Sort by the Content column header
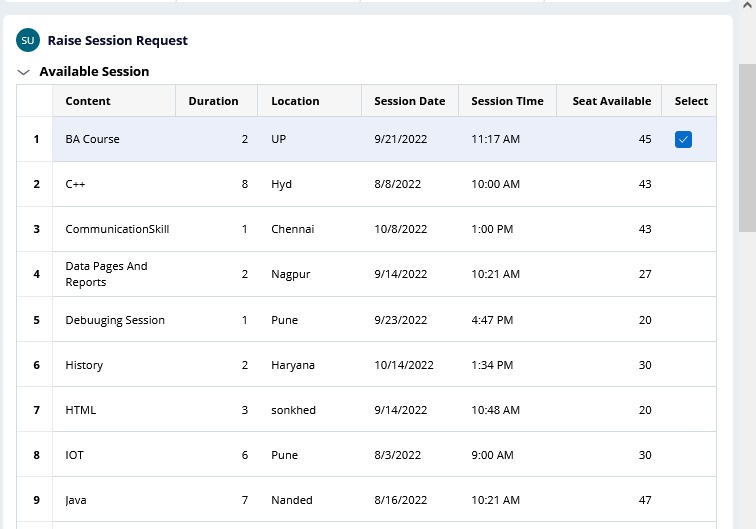 point(88,101)
